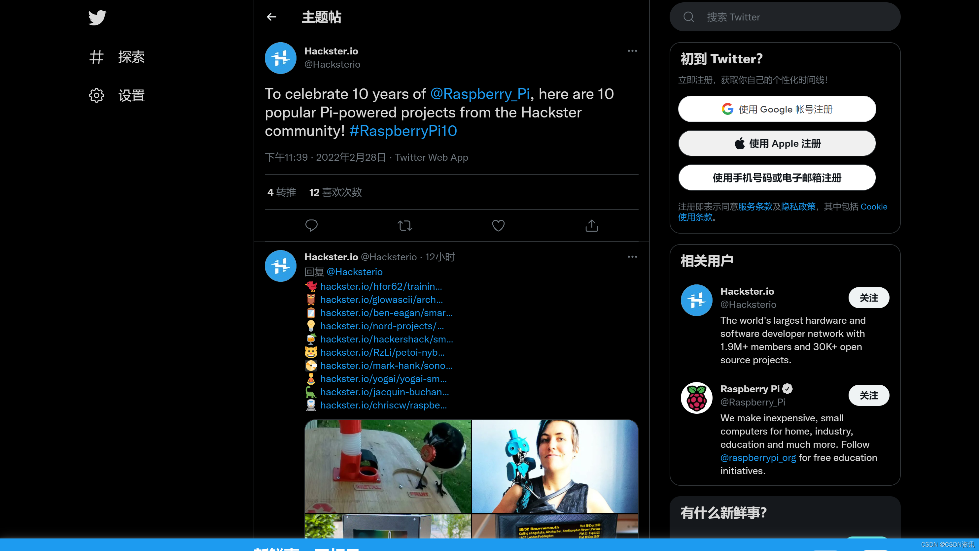Open more options on reply tweet
This screenshot has height=551, width=980.
(632, 257)
